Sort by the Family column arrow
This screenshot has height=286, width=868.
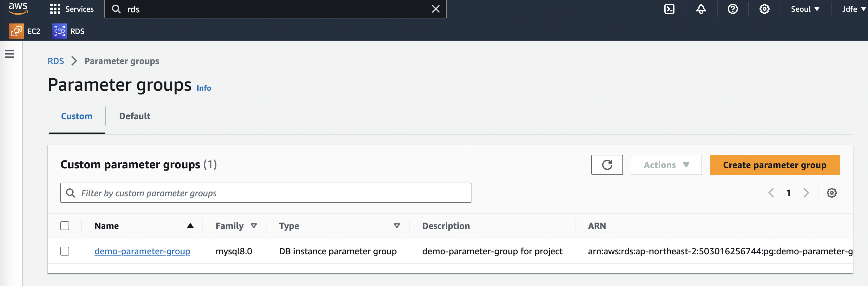[x=254, y=226]
